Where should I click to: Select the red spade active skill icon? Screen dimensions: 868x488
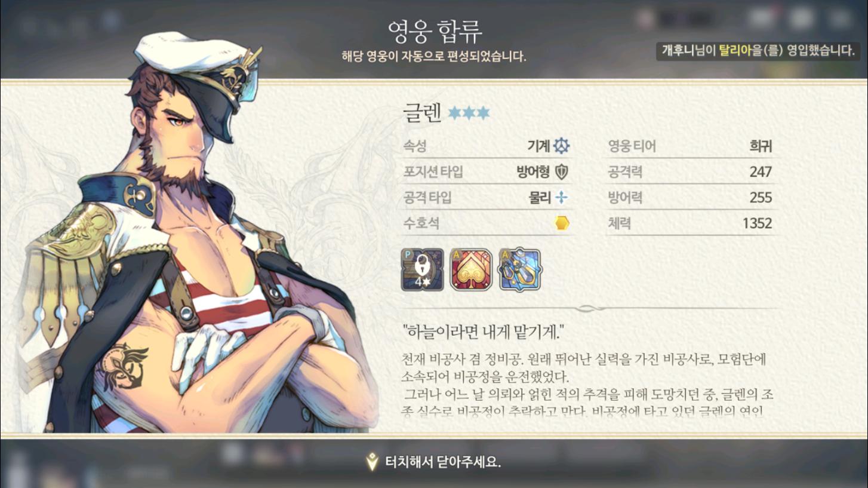[471, 269]
